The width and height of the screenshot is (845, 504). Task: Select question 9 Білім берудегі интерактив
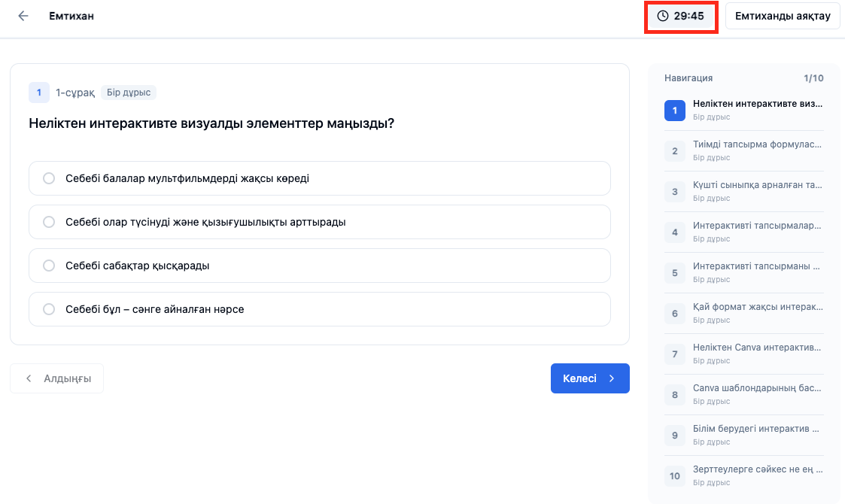tap(743, 435)
